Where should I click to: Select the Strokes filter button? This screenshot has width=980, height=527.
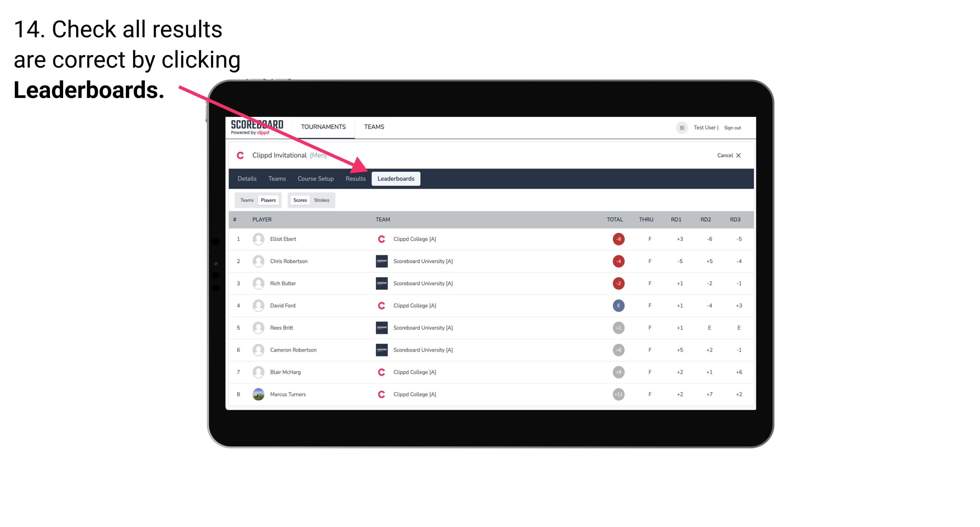(322, 200)
